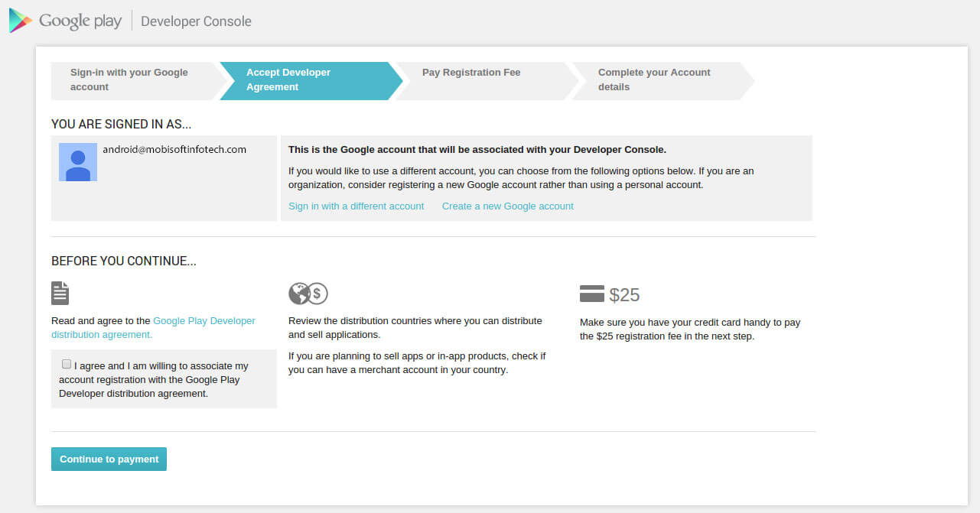The width and height of the screenshot is (980, 513).
Task: Click 'Continue to payment' button
Action: pos(109,459)
